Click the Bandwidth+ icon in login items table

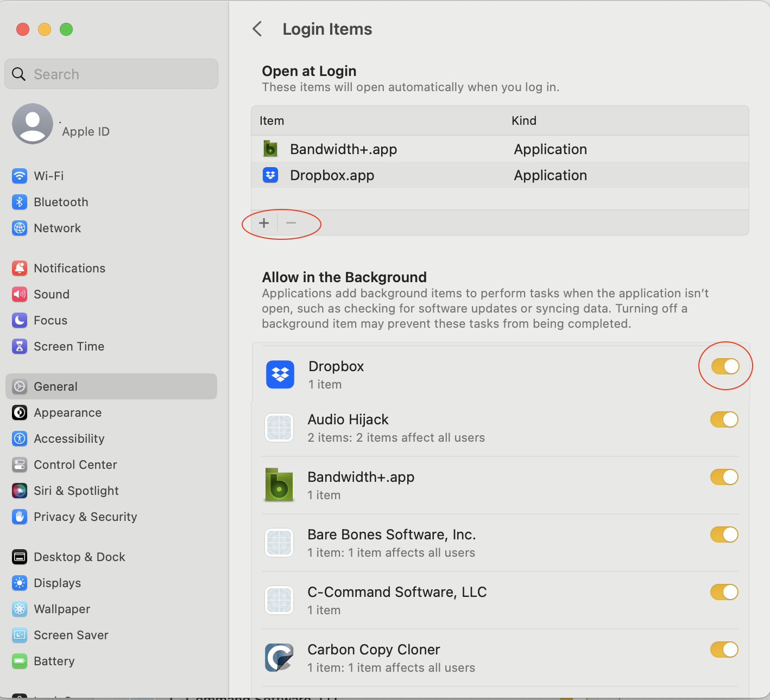point(270,149)
